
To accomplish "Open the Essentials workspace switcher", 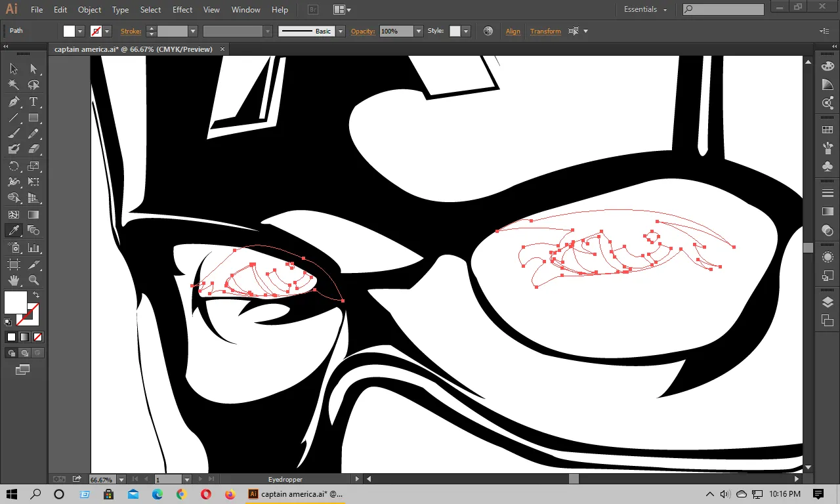I will point(645,10).
